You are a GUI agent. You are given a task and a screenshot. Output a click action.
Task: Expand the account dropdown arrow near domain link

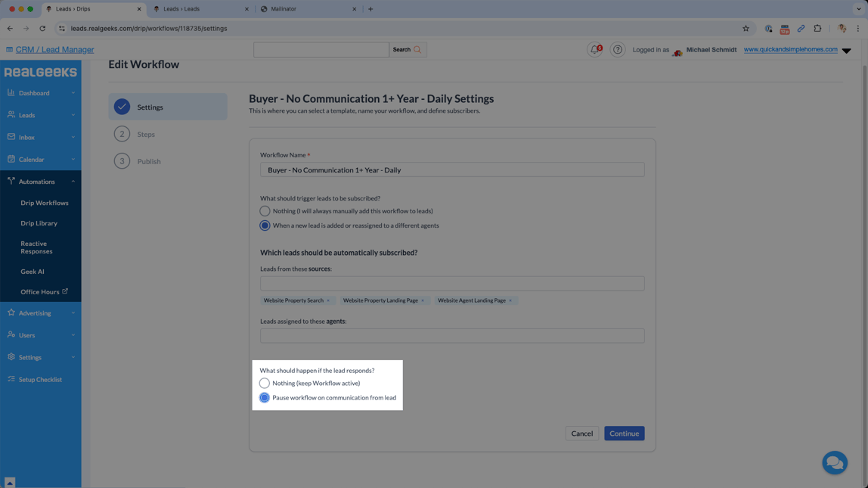pos(847,49)
